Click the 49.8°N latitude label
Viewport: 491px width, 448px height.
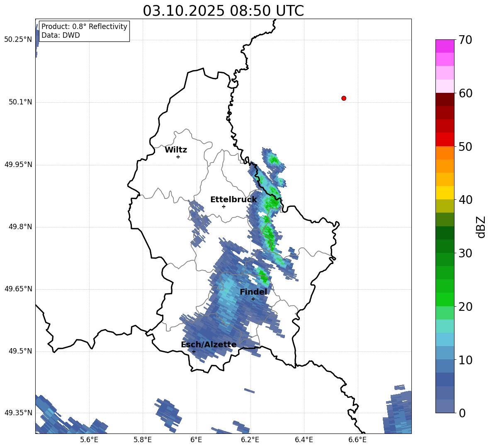click(20, 227)
